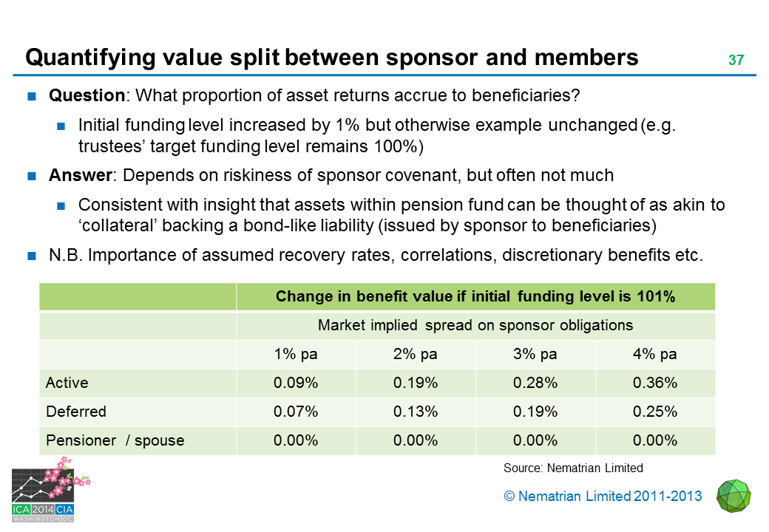769x532 pixels.
Task: Select the Market implied spread subheader
Action: 475,325
